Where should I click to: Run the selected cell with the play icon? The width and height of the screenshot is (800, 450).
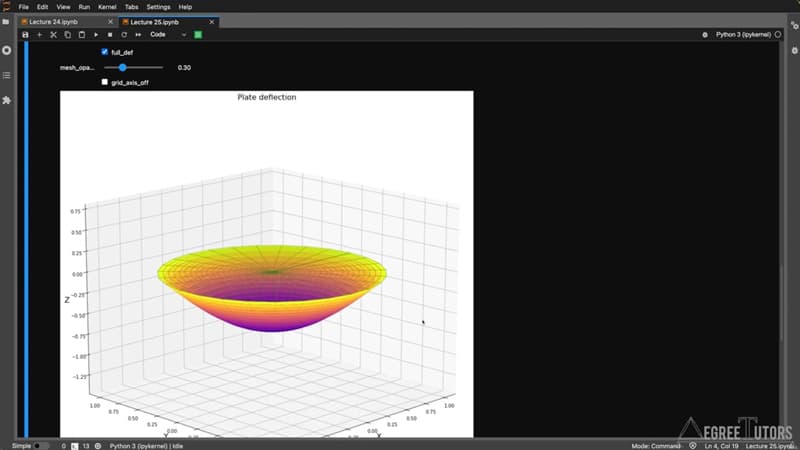(96, 35)
